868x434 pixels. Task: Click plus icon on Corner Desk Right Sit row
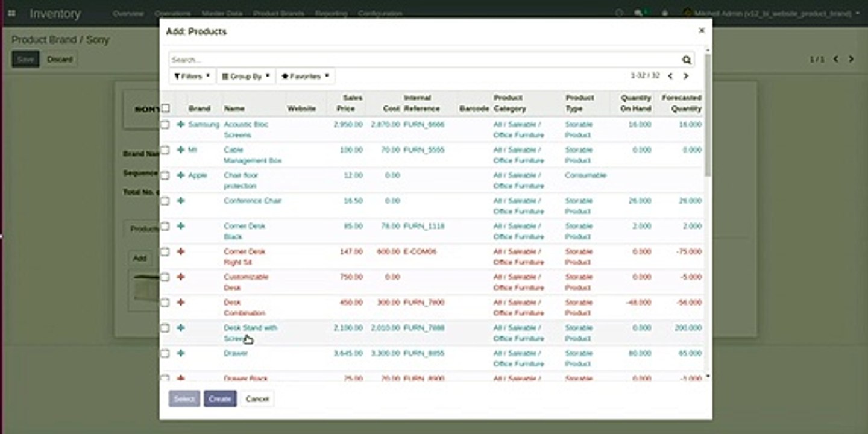pos(181,251)
